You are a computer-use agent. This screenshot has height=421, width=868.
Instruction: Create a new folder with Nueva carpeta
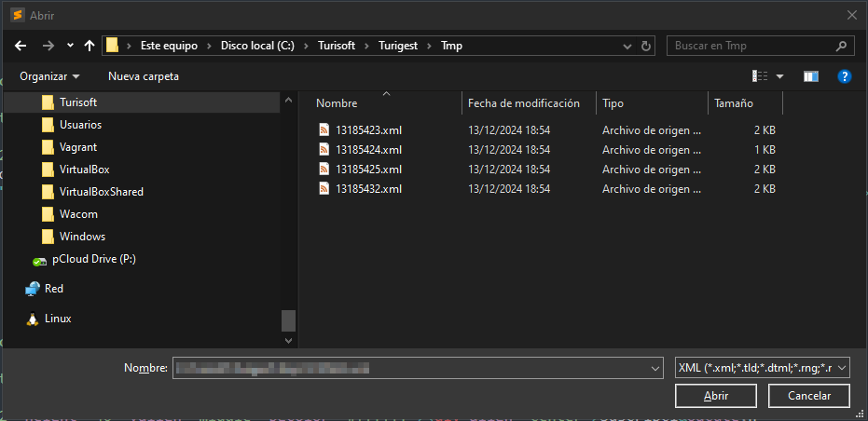pyautogui.click(x=144, y=76)
